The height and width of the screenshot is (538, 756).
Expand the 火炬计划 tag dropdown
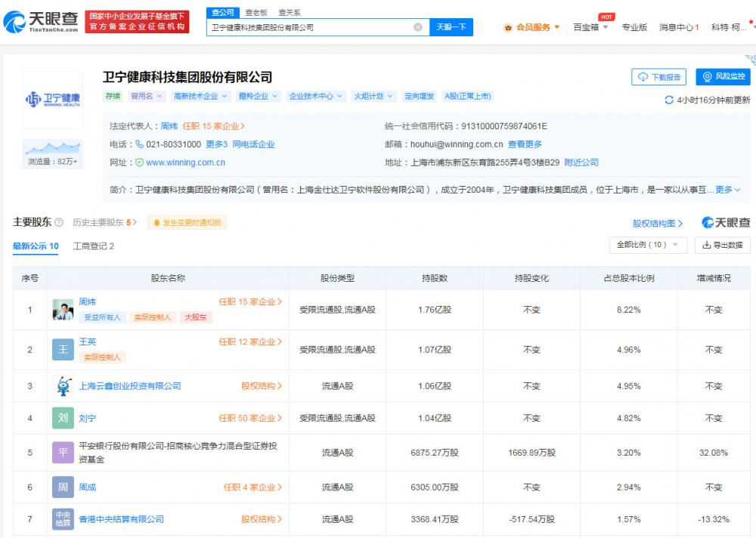tap(373, 97)
